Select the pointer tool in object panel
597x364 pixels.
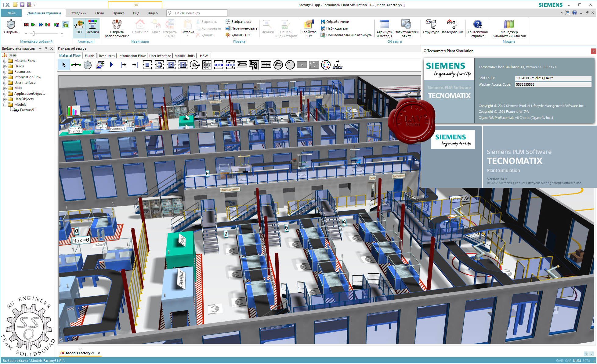[x=64, y=65]
